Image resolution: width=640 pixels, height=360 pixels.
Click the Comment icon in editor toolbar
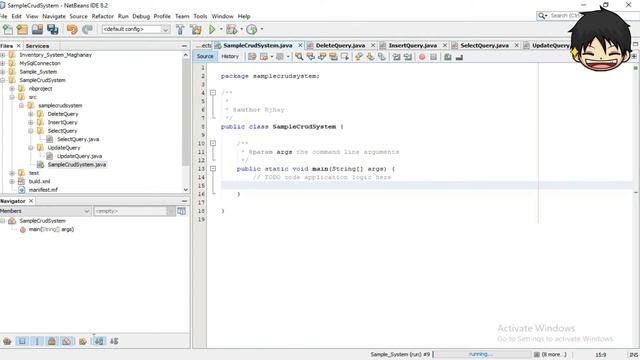(x=448, y=57)
